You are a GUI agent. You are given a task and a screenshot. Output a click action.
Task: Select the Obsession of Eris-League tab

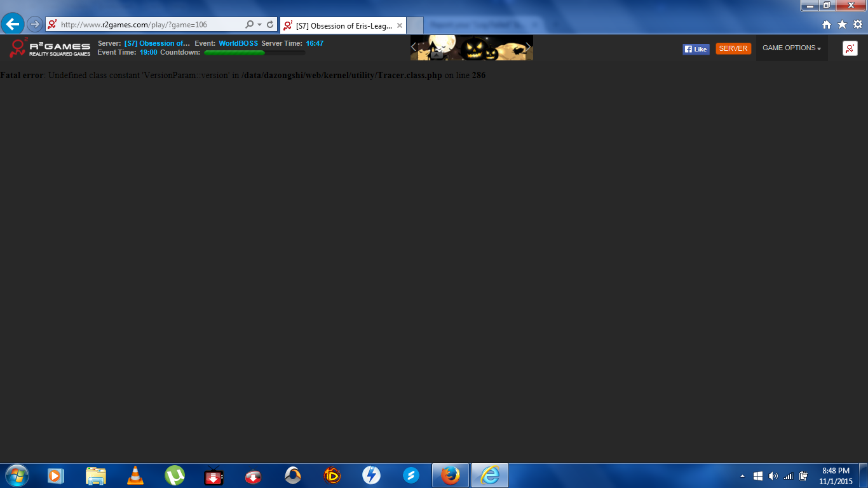pos(343,25)
